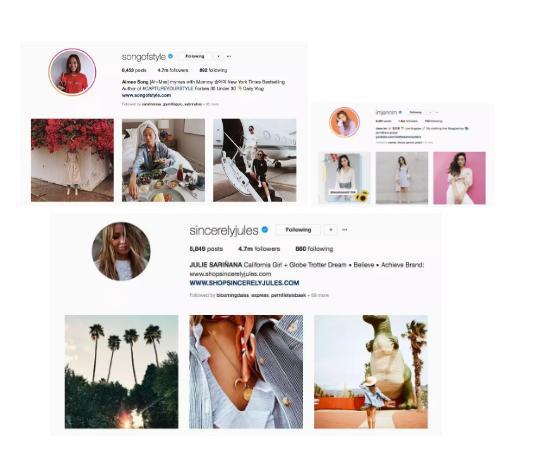The image size is (547, 450).
Task: View sincerelyjules profile avatar
Action: tap(121, 251)
